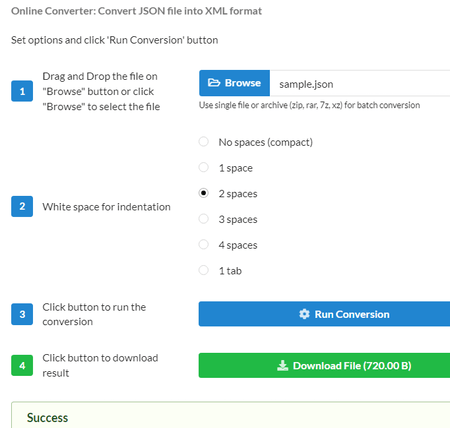
Task: Pick the 3 spaces indentation option
Action: 204,219
